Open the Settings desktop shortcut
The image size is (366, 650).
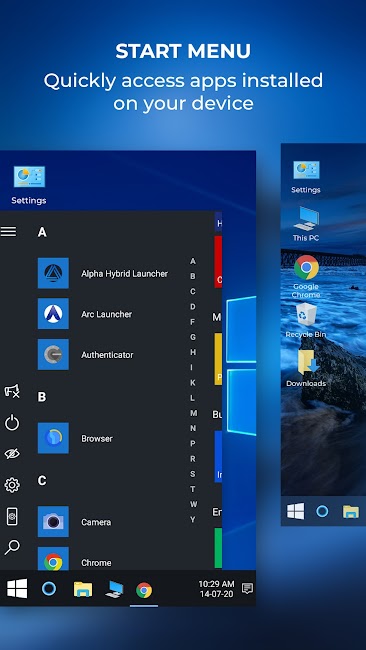coord(29,185)
